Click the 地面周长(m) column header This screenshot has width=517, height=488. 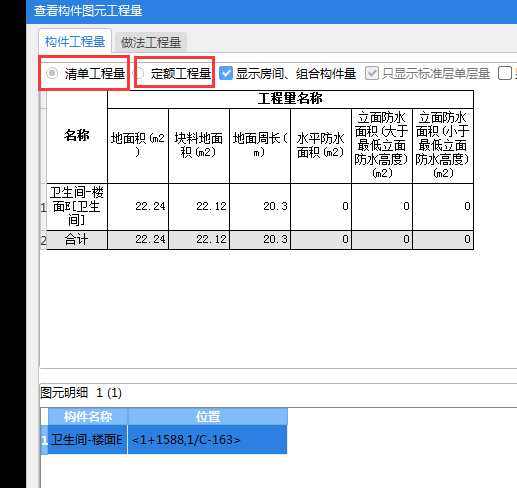260,146
